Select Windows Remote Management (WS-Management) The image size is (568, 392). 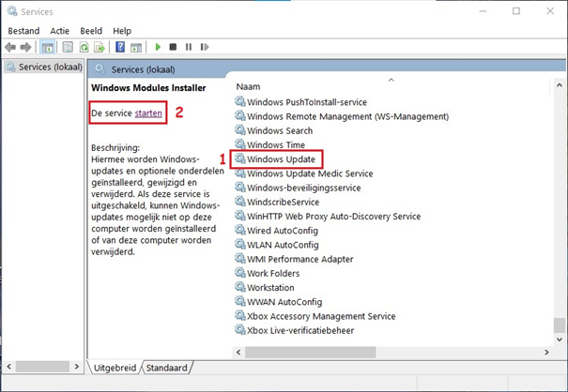point(342,116)
